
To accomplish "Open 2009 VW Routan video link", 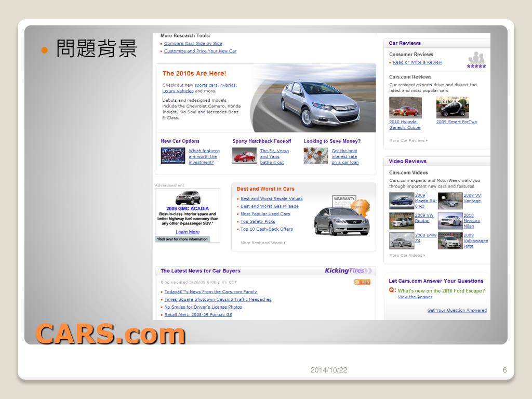I will click(x=424, y=218).
